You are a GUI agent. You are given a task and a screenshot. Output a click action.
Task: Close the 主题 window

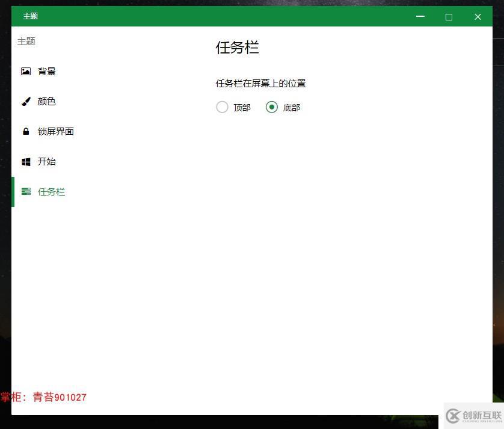point(478,17)
